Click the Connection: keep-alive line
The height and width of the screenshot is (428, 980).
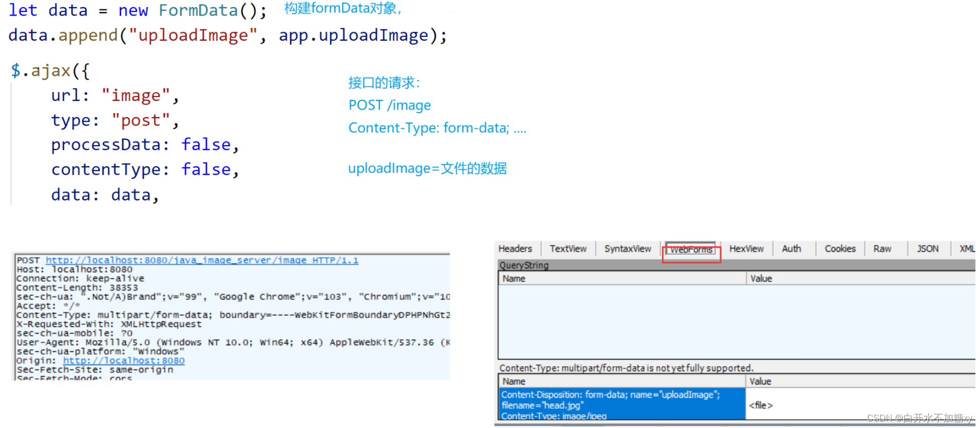click(80, 278)
